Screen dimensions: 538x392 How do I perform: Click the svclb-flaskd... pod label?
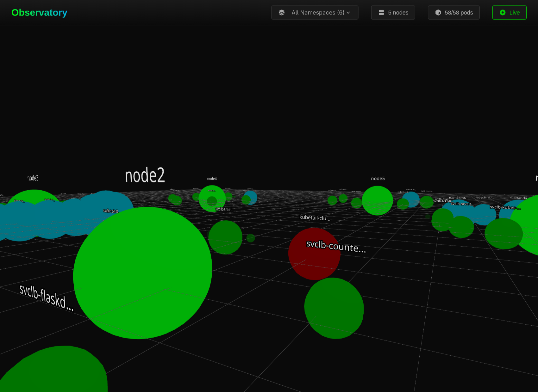pyautogui.click(x=47, y=298)
